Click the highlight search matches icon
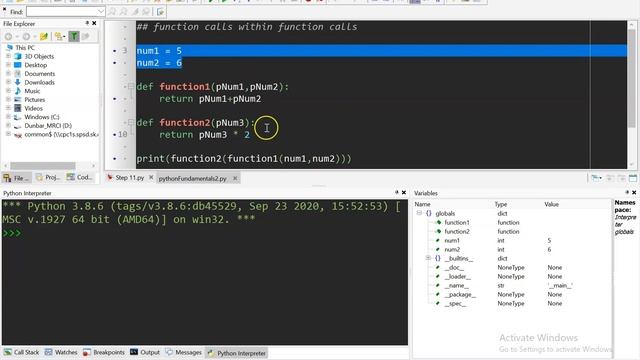Screen dimensions: 640x360 135,12
